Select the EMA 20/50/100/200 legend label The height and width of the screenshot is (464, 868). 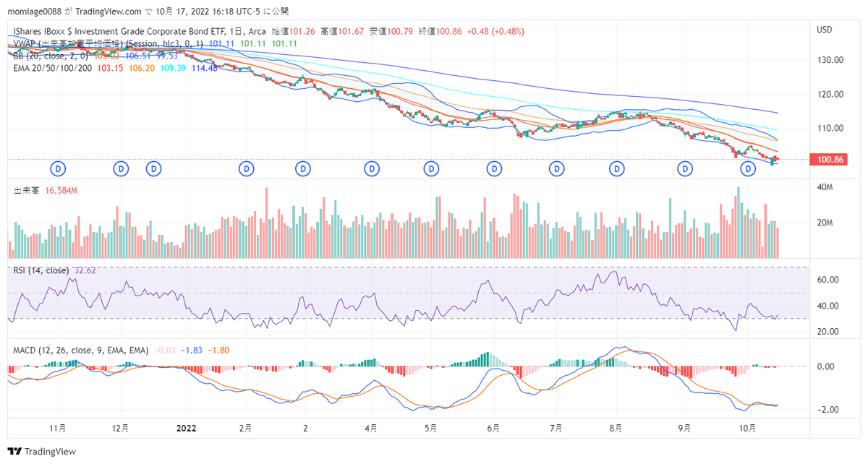click(x=53, y=67)
